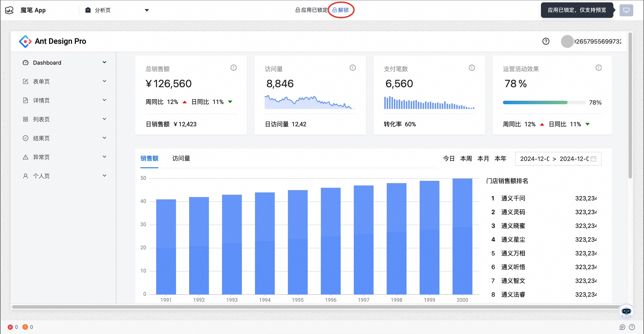The image size is (644, 334).
Task: Click the 个人页 user icon
Action: [x=26, y=176]
